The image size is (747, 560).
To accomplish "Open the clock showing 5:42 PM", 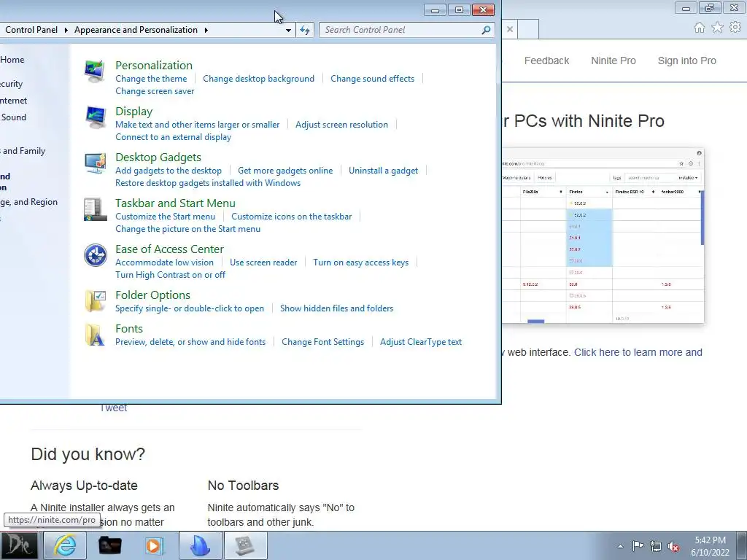I will 710,545.
